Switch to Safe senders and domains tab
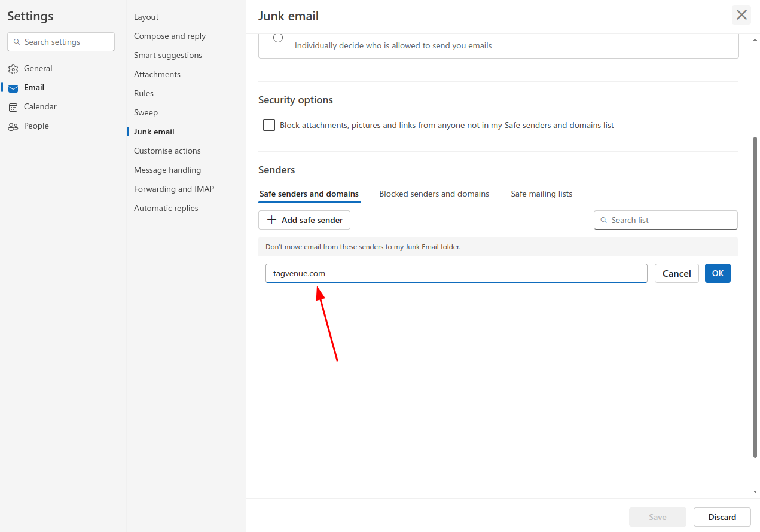Screen dimensions: 760x532 pos(309,194)
